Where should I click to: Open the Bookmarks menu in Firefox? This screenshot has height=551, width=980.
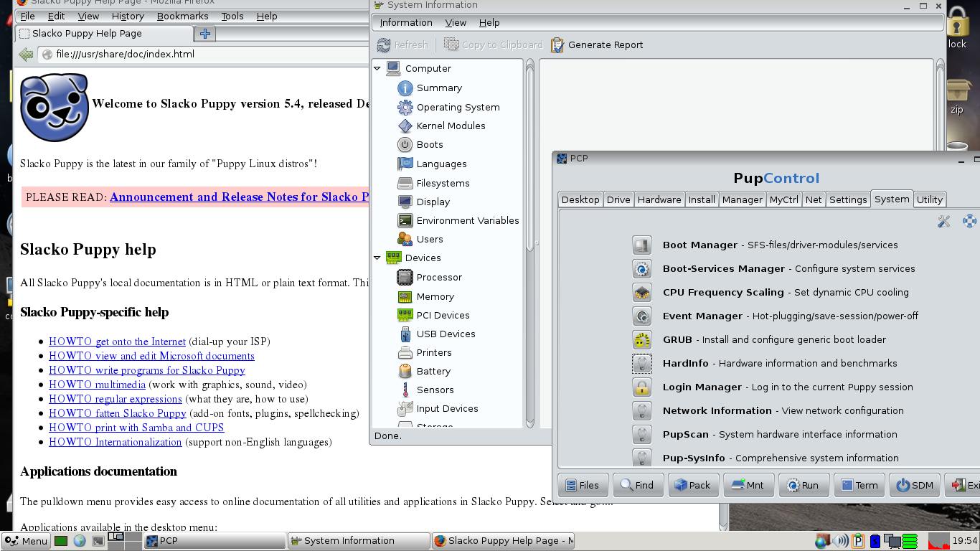(x=182, y=16)
